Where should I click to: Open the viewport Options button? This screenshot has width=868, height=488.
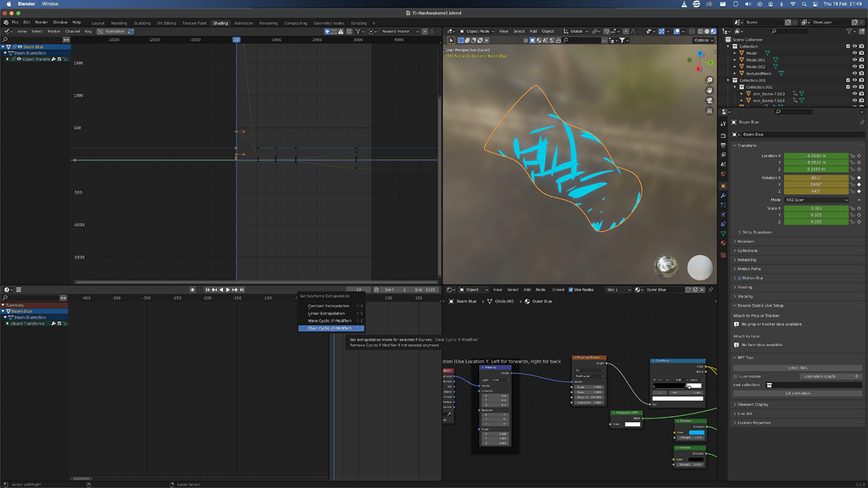point(703,41)
